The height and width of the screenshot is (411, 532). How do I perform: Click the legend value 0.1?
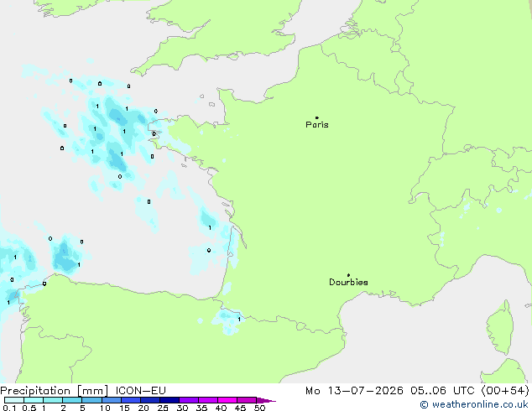point(9,408)
